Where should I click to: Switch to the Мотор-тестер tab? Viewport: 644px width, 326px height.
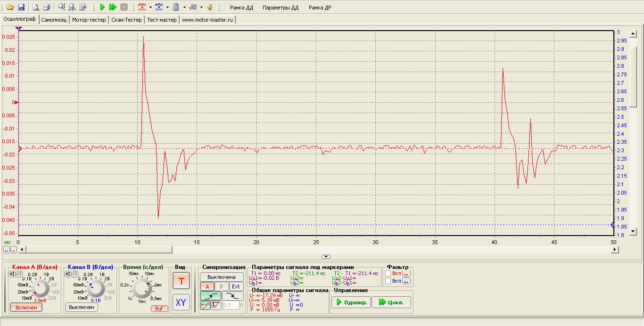click(x=88, y=20)
